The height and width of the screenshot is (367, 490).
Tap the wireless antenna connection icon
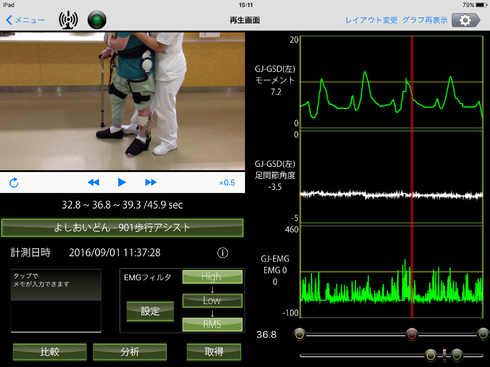click(x=68, y=20)
